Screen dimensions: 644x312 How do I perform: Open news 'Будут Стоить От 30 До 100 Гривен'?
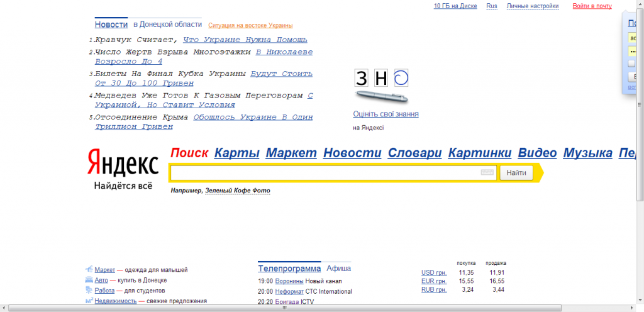(x=204, y=79)
